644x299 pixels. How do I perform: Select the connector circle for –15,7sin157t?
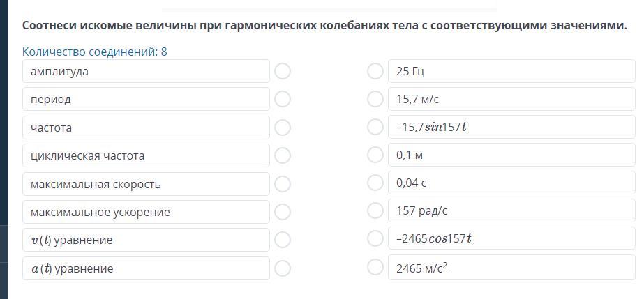point(375,127)
